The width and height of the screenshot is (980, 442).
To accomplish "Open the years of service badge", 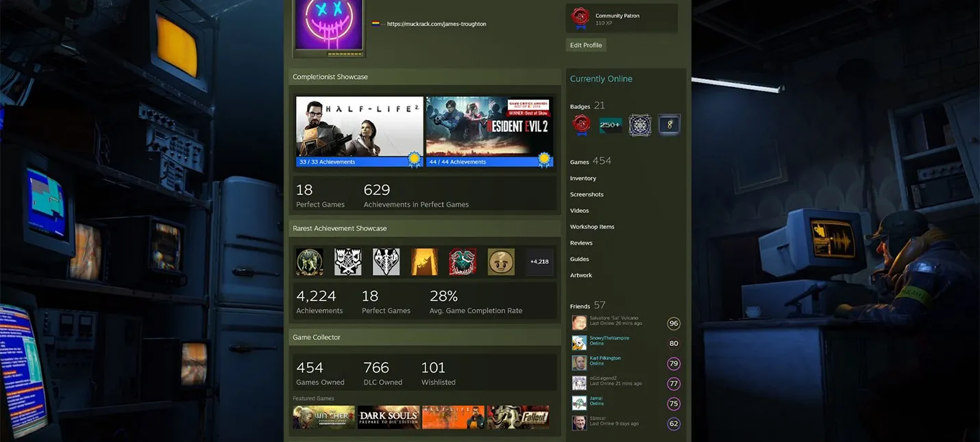I will 669,125.
